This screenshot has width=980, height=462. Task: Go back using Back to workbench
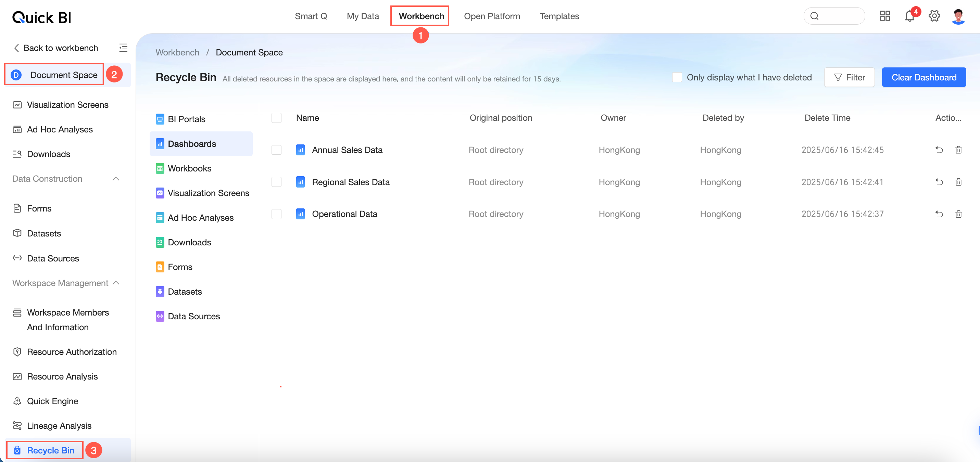[x=55, y=48]
